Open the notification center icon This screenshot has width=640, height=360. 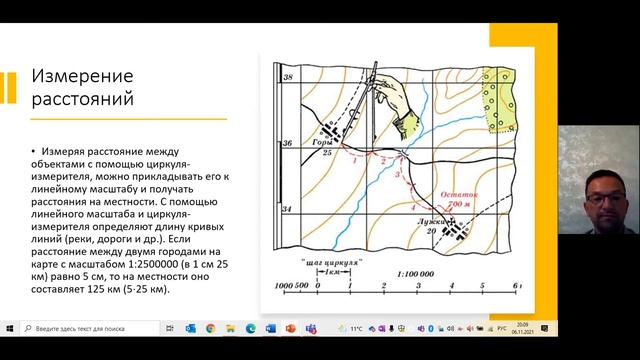(x=544, y=329)
